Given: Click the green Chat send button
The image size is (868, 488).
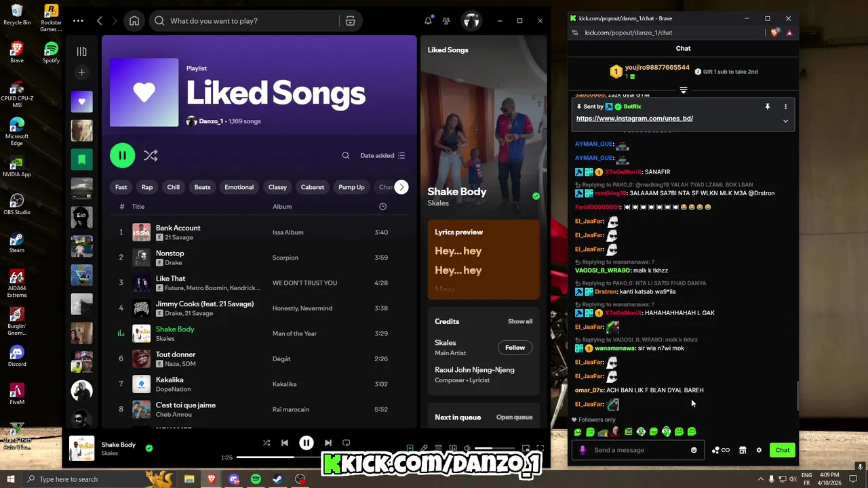Looking at the screenshot, I should [x=783, y=450].
